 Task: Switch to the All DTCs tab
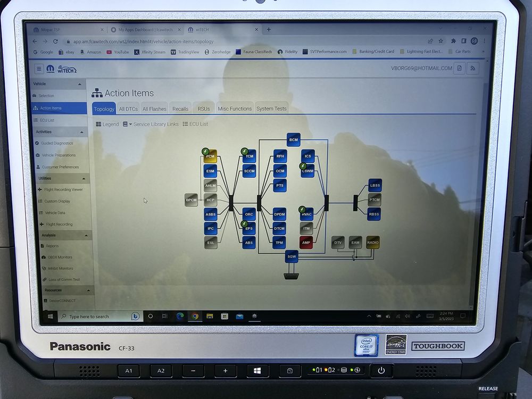click(128, 109)
